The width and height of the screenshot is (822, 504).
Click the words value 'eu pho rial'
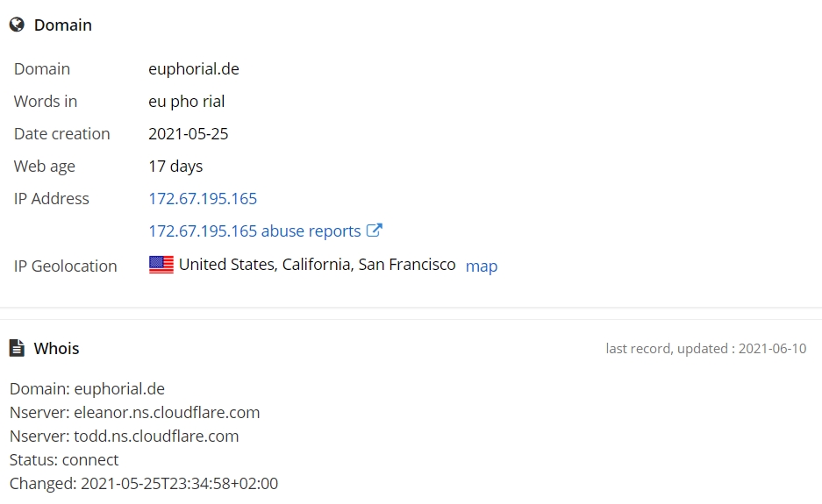[187, 102]
